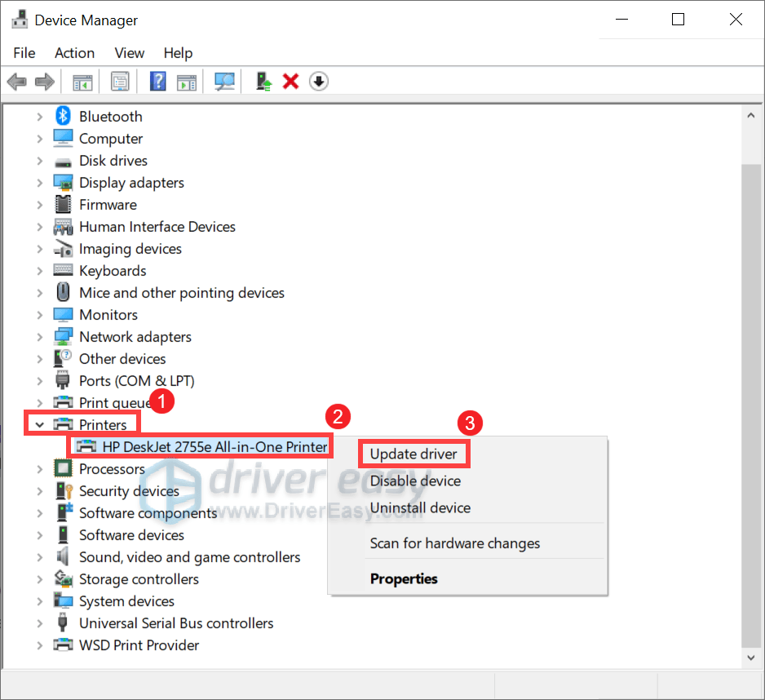This screenshot has height=700, width=765.
Task: Select the Display adapters tree item
Action: tap(131, 183)
